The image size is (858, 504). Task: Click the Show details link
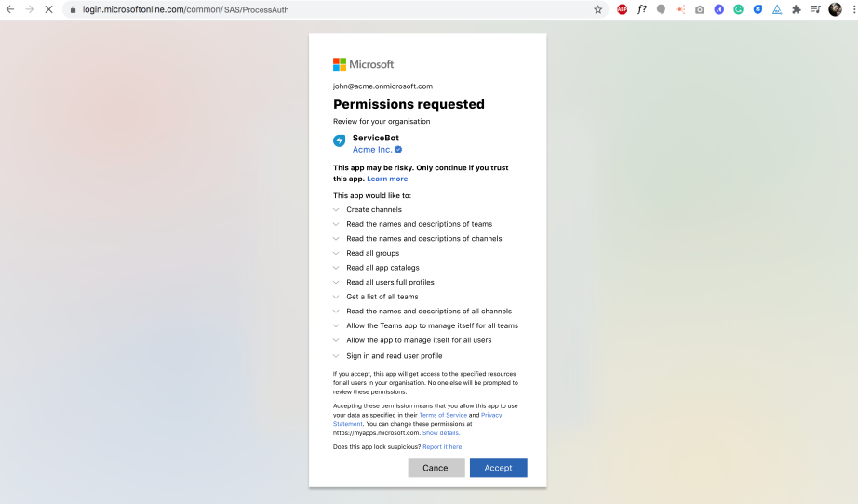(x=440, y=433)
